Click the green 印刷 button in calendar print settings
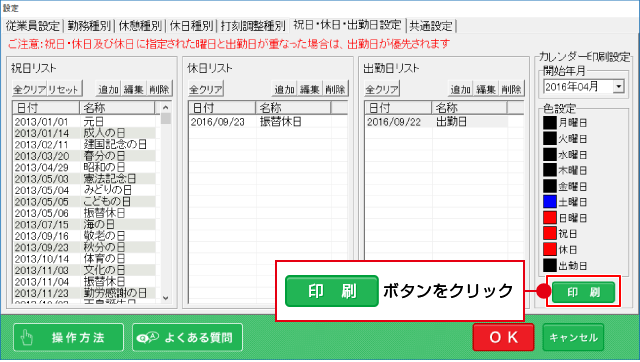The height and width of the screenshot is (362, 640). tap(583, 292)
